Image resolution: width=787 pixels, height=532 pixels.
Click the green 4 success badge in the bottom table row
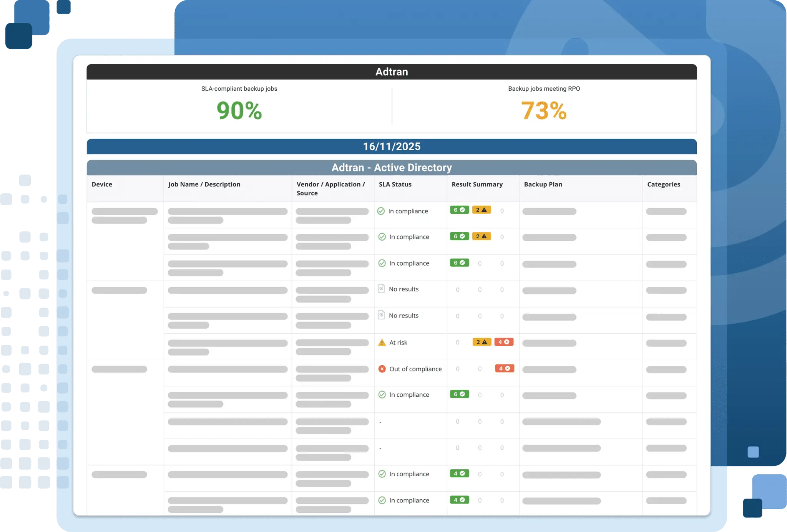point(460,500)
